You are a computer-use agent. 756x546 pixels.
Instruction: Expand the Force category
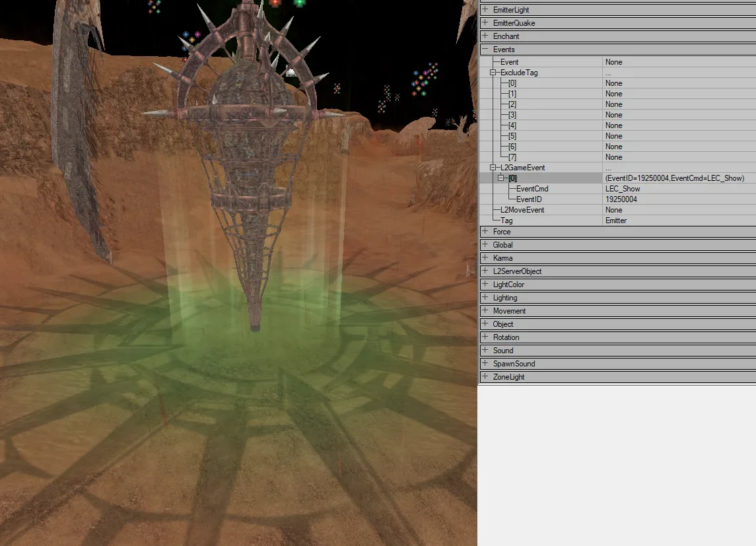[485, 231]
